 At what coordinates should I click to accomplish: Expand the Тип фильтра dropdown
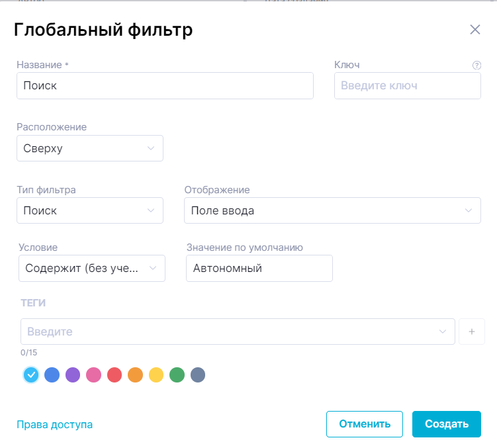coord(90,210)
